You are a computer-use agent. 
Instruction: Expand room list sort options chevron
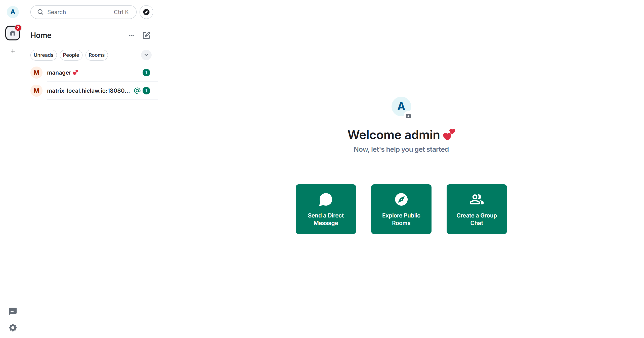tap(146, 55)
